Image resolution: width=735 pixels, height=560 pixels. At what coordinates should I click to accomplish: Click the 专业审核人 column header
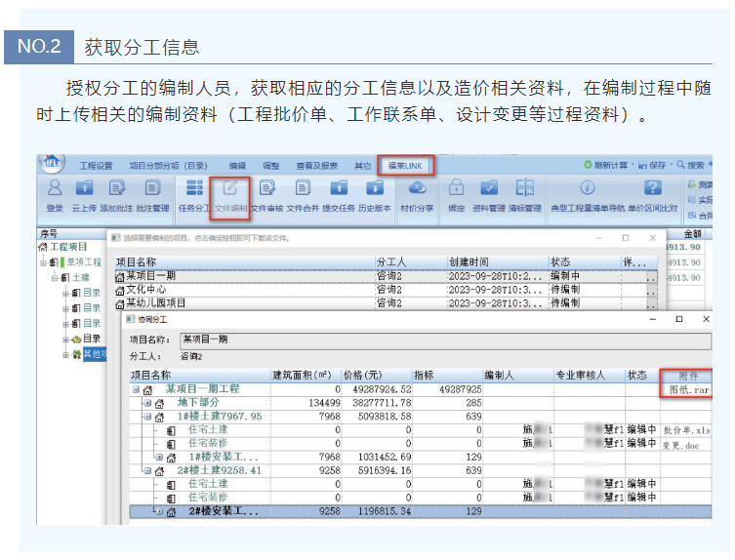pos(590,376)
